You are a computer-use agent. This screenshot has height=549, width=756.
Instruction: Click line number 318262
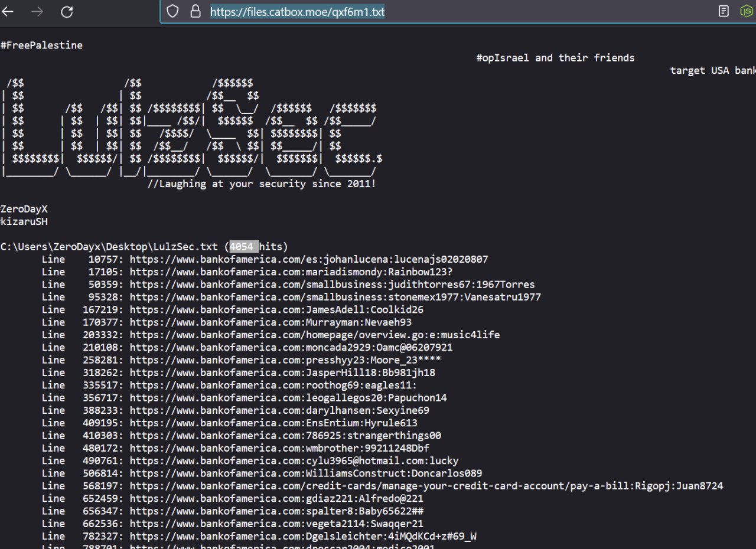101,372
